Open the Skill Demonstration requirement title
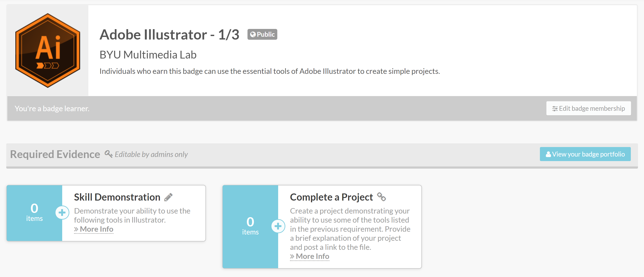The image size is (644, 277). click(117, 197)
